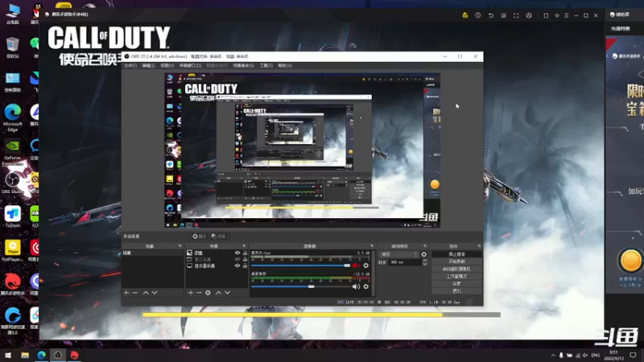Pop out the Controls dock icon

[x=479, y=246]
